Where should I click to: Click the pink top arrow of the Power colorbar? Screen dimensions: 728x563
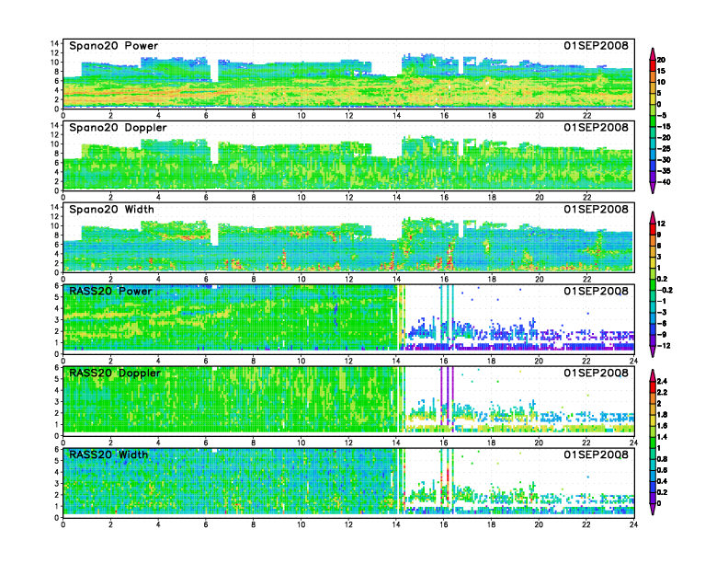tap(653, 53)
